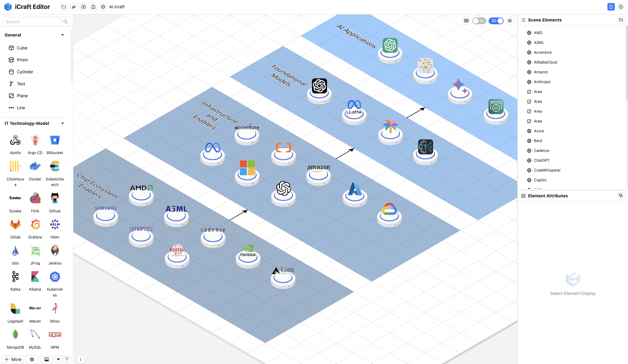Select the Line element tool

pyautogui.click(x=21, y=107)
